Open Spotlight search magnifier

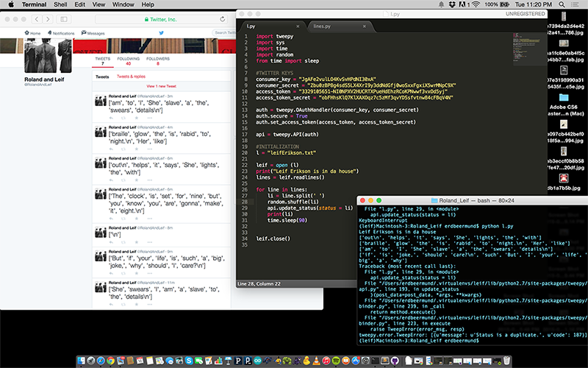564,4
